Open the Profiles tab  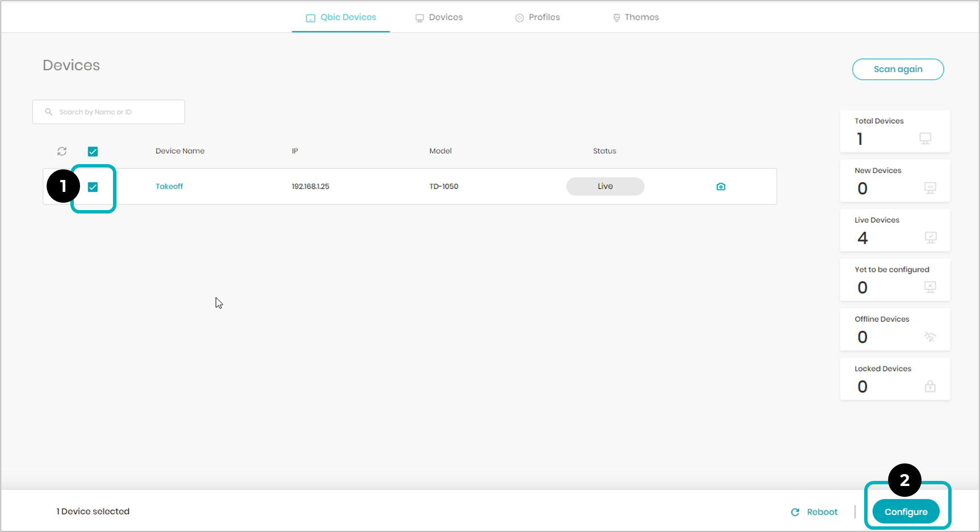[x=537, y=17]
